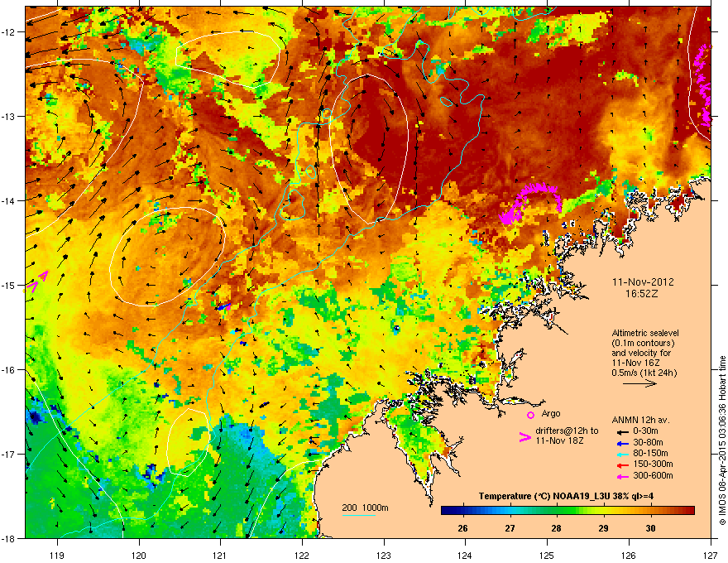Click the Altimetric sealevel text

[645, 333]
